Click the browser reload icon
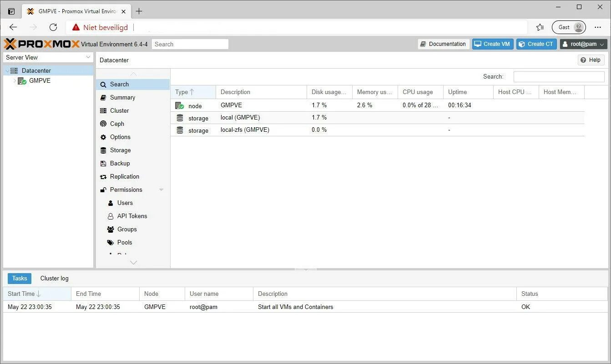Screen dimensions: 611x364 pos(53,27)
